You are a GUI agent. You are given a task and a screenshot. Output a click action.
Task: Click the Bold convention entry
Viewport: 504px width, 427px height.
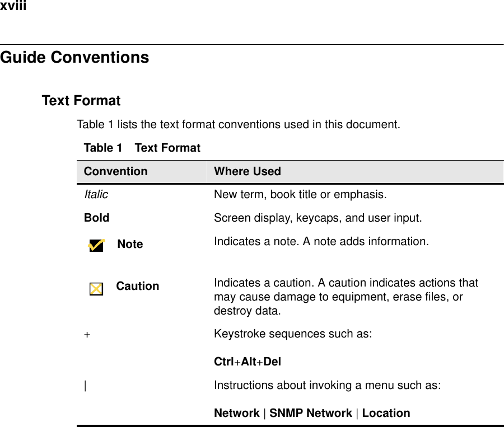point(97,218)
